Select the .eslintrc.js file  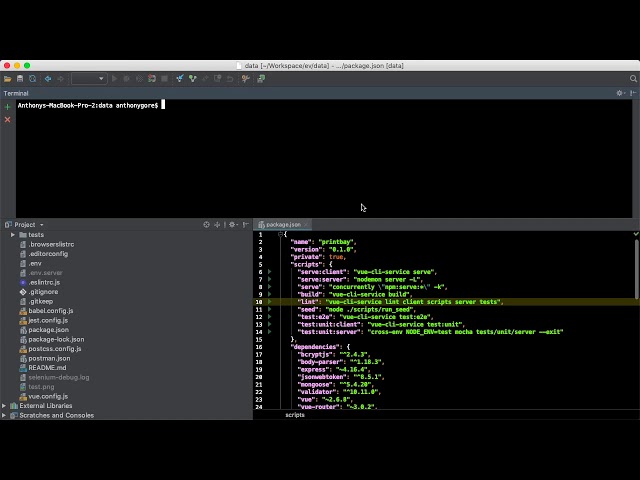[x=44, y=282]
